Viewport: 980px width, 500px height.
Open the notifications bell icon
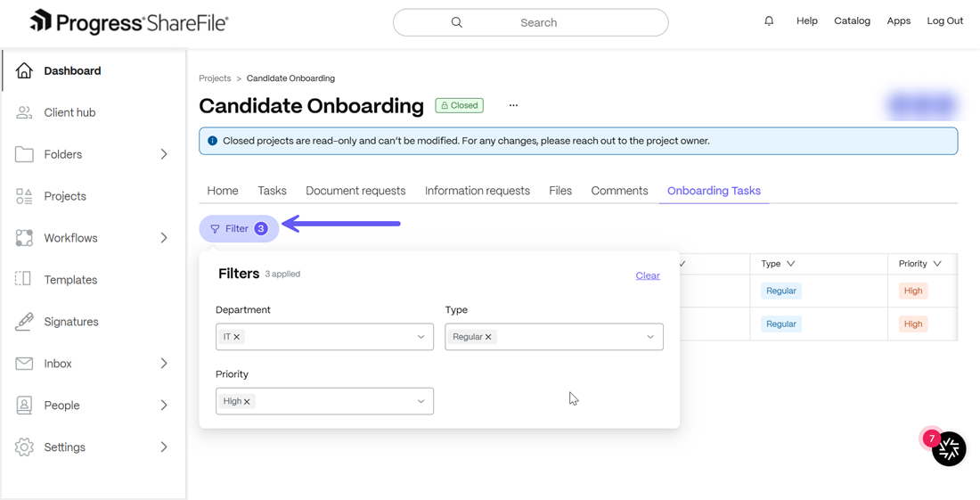click(769, 20)
